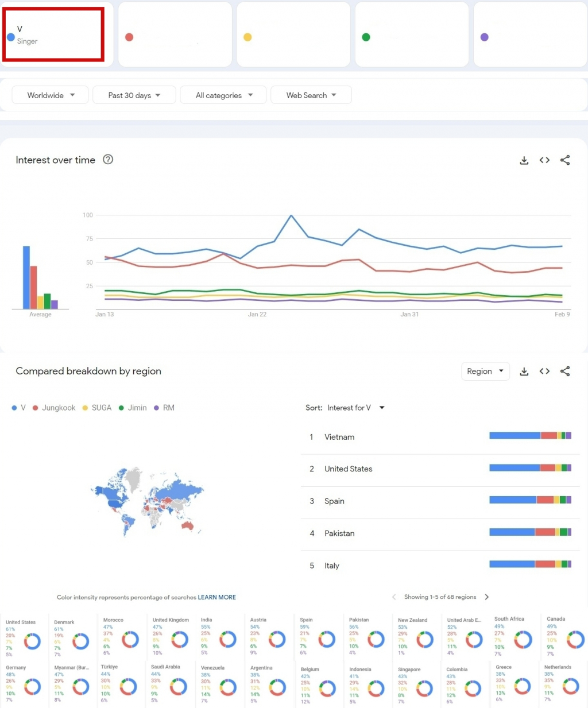Click 'Showing 1-5 of 68 regions' text

click(x=440, y=597)
